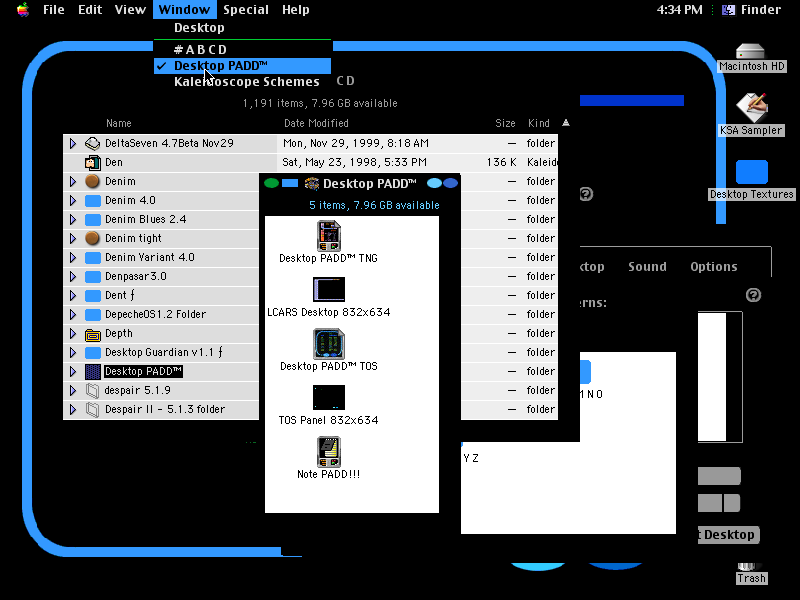Click the Depth folder icon

(x=92, y=334)
